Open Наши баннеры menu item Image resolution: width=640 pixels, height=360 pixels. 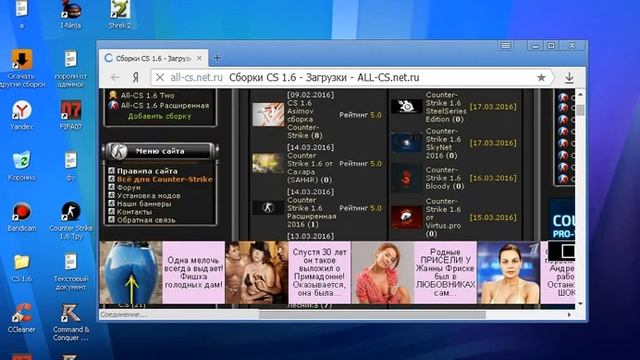144,204
